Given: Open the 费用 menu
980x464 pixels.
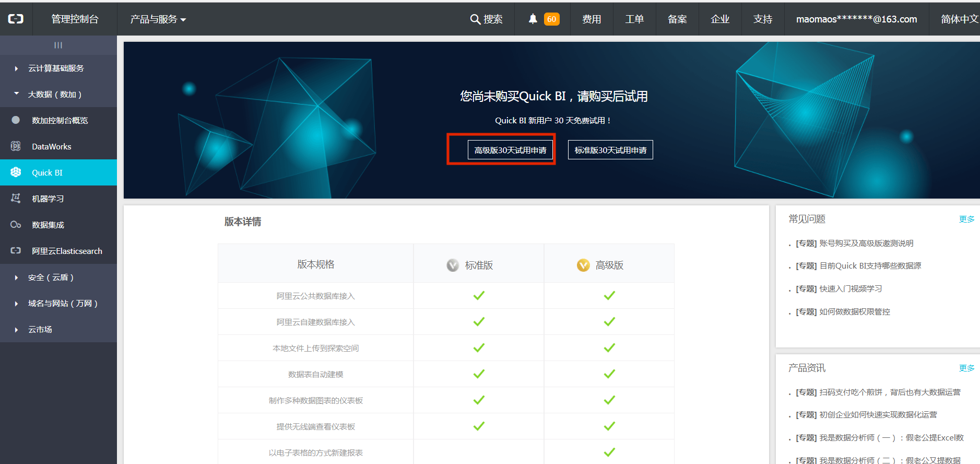Looking at the screenshot, I should pos(592,19).
